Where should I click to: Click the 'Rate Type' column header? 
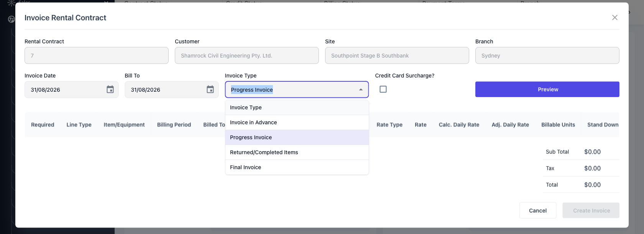(389, 125)
